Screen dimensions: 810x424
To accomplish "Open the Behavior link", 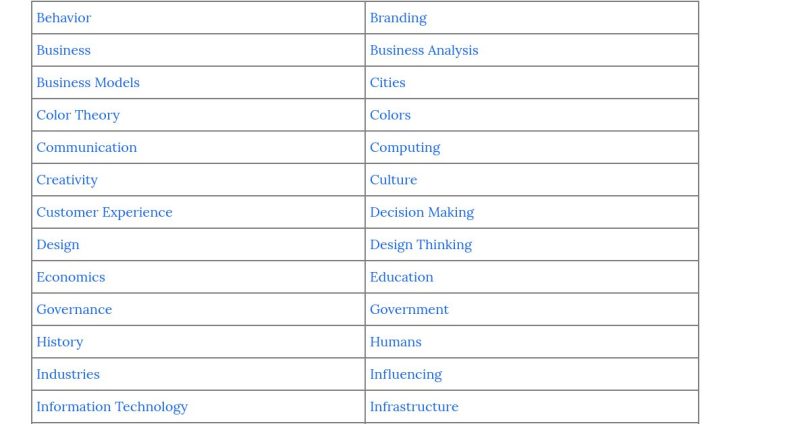I will click(63, 18).
